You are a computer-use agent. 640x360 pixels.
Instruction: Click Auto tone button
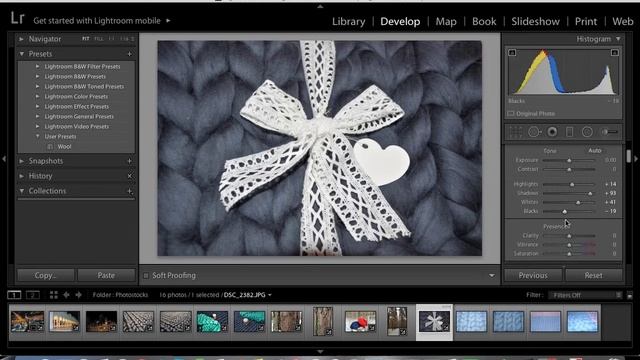(x=595, y=151)
